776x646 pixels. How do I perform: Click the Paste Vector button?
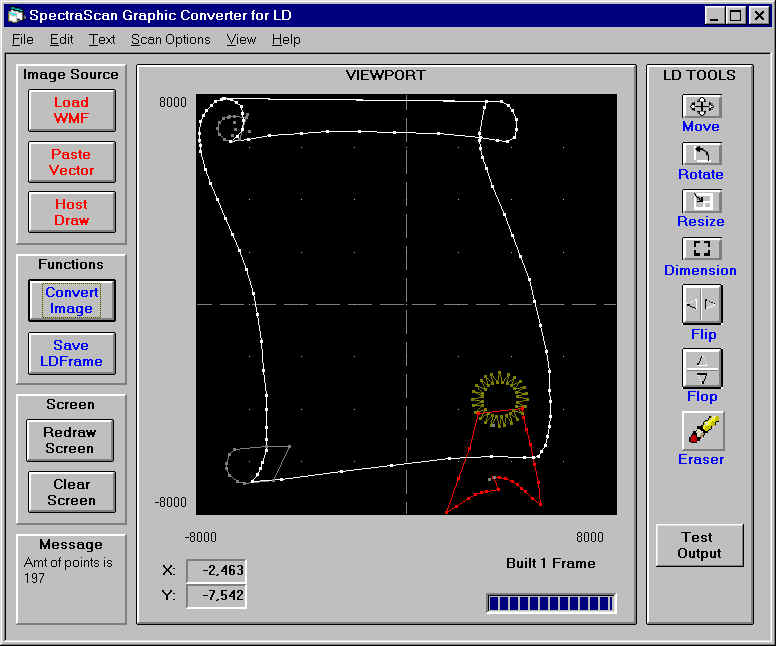72,162
